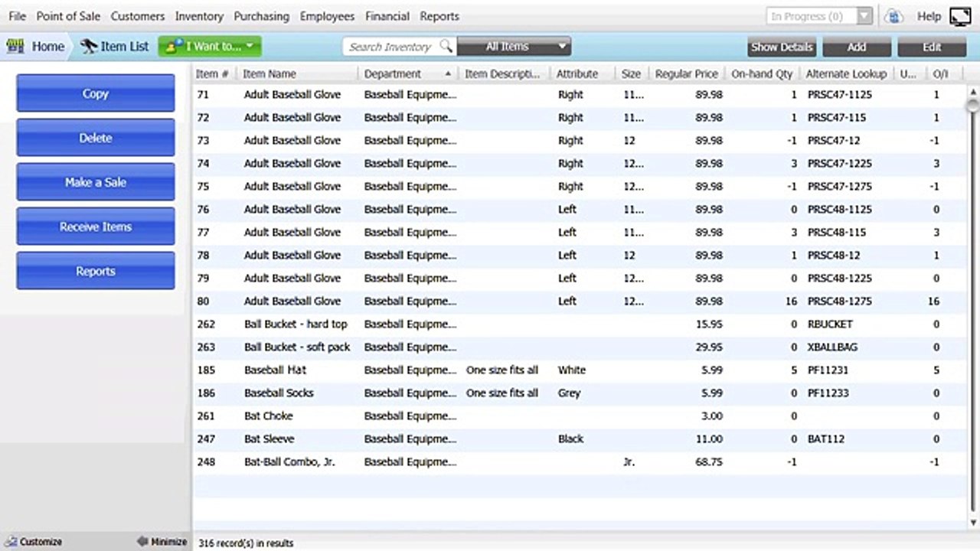Click the Copy button
Image resolution: width=980 pixels, height=551 pixels.
[x=96, y=93]
